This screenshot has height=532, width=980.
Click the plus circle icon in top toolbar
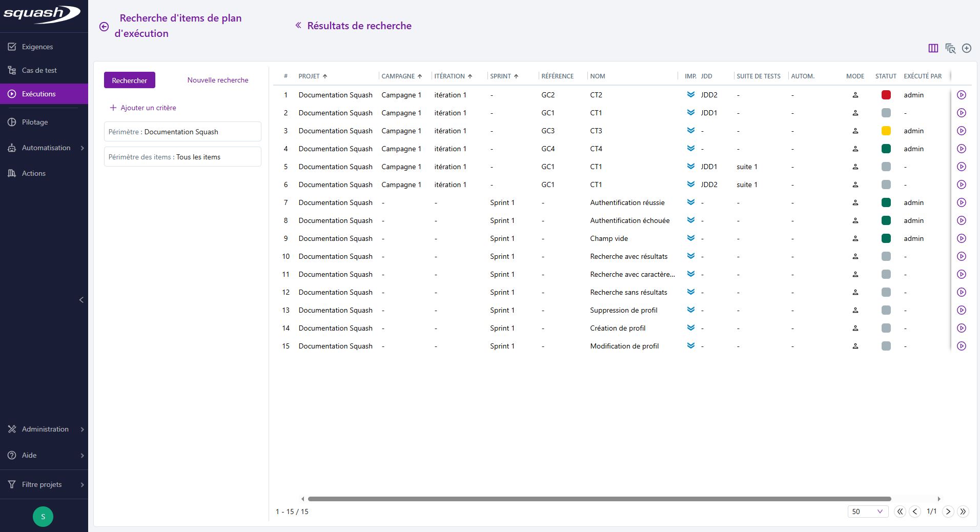[967, 48]
